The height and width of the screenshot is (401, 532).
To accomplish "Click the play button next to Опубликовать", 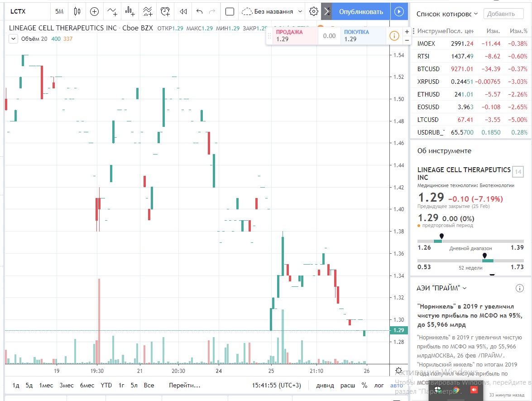I will tap(399, 11).
